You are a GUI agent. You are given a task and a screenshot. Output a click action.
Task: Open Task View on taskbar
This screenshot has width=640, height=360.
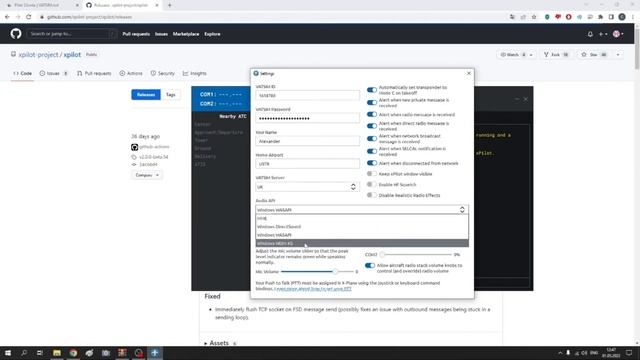tap(40, 353)
